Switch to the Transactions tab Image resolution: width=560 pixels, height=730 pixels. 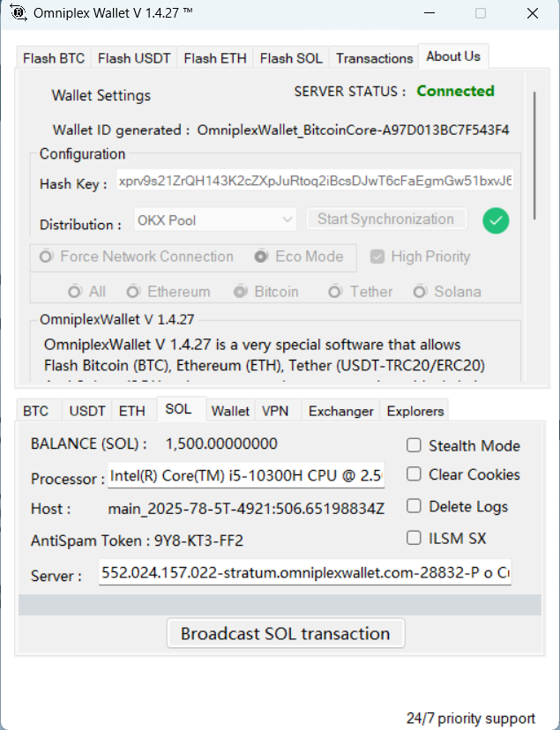pos(374,58)
